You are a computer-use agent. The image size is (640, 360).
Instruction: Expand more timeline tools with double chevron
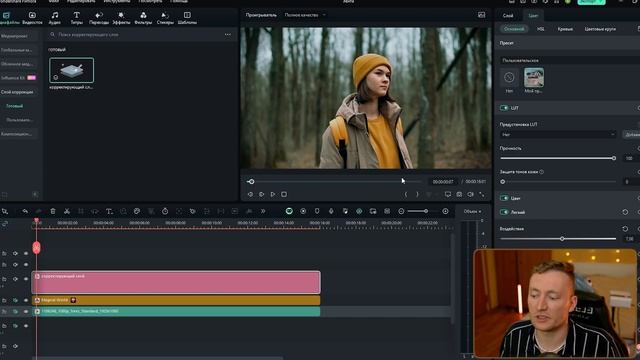[263, 211]
